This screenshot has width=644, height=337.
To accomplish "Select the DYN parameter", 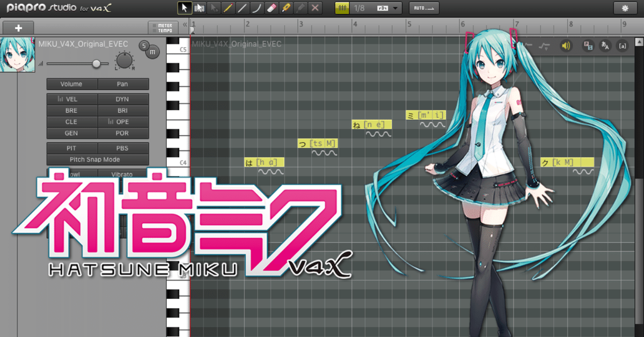I will (x=123, y=99).
